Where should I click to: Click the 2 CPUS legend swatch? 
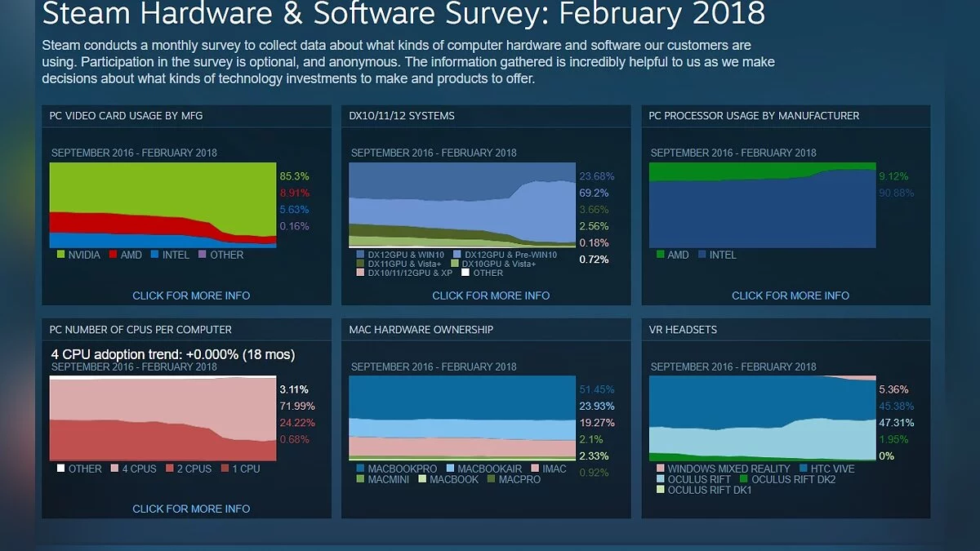click(x=169, y=469)
